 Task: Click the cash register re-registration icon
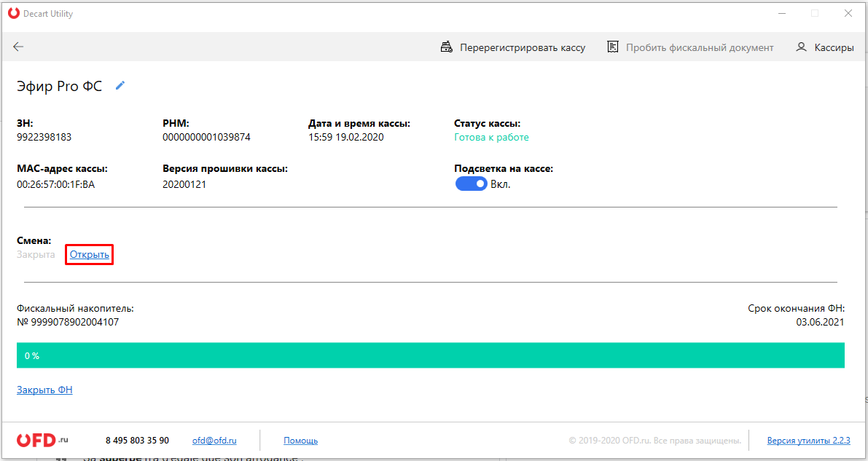pos(446,47)
